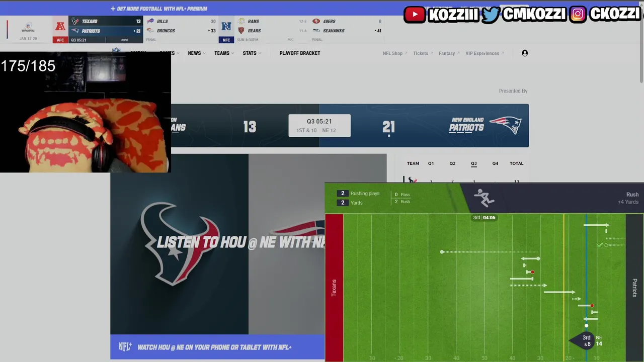The image size is (644, 362).
Task: Click the Patriots score 21
Action: pyautogui.click(x=388, y=127)
